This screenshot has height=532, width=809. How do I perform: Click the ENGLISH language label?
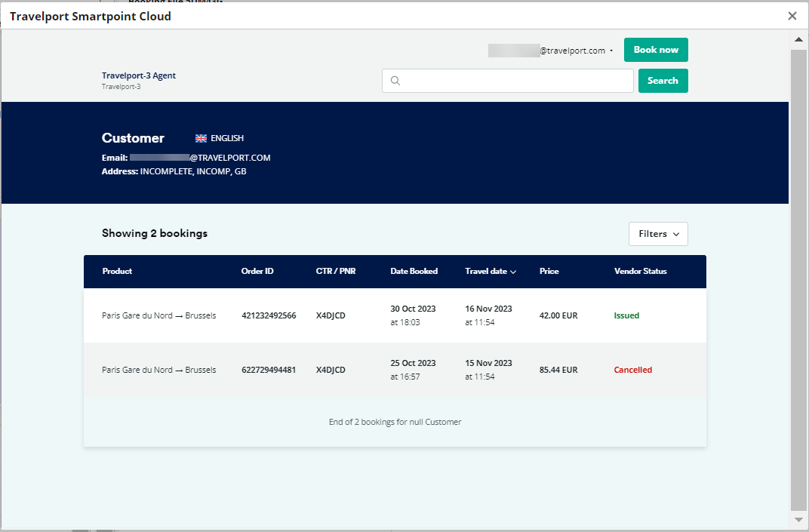point(227,138)
